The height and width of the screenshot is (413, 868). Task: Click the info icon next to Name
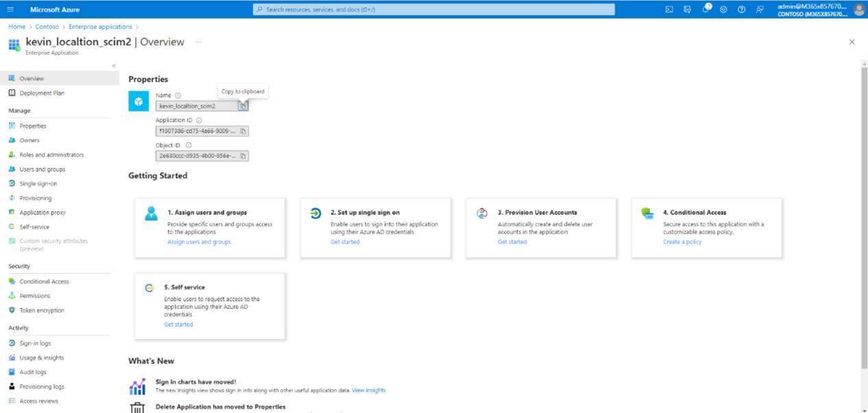pos(177,95)
